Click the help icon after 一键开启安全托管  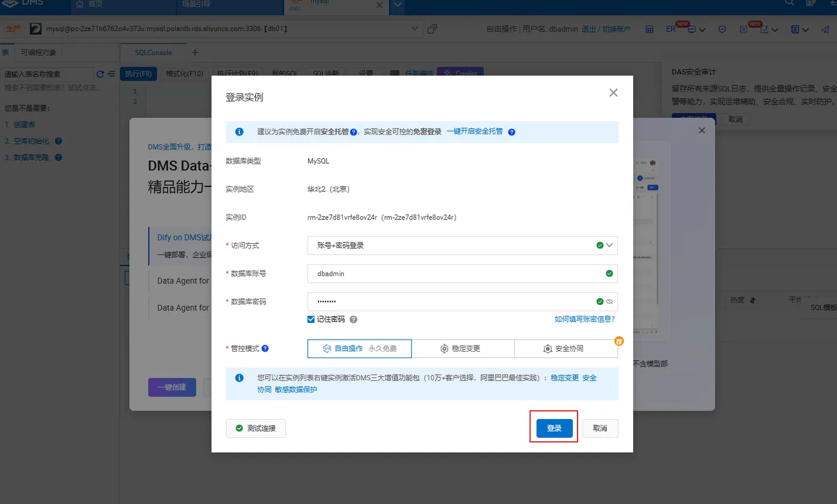[512, 132]
